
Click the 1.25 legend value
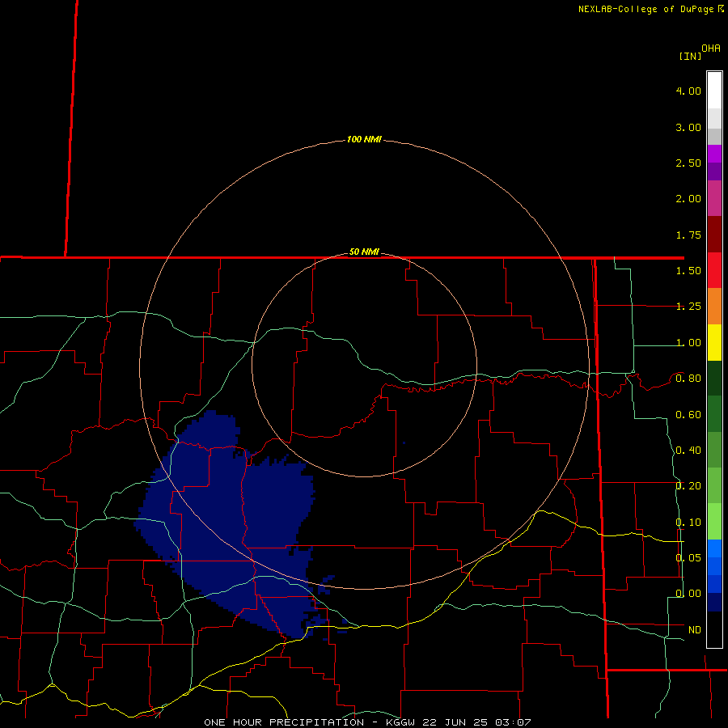pyautogui.click(x=688, y=307)
